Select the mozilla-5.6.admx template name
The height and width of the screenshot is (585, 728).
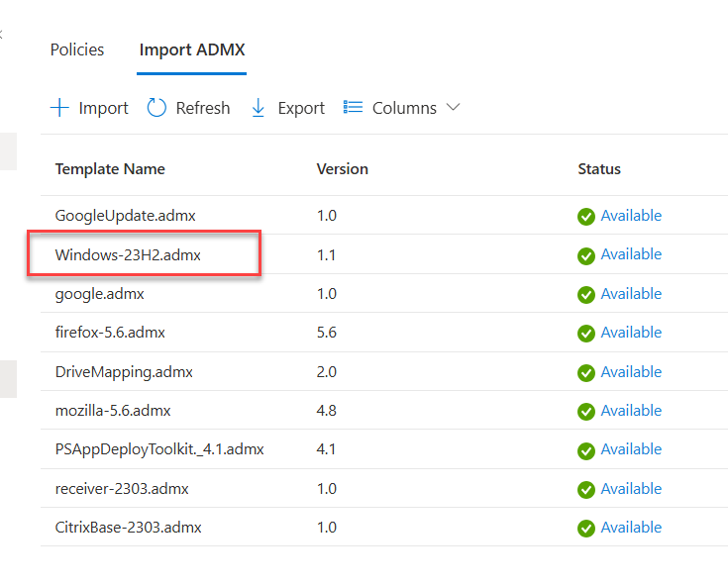click(113, 411)
